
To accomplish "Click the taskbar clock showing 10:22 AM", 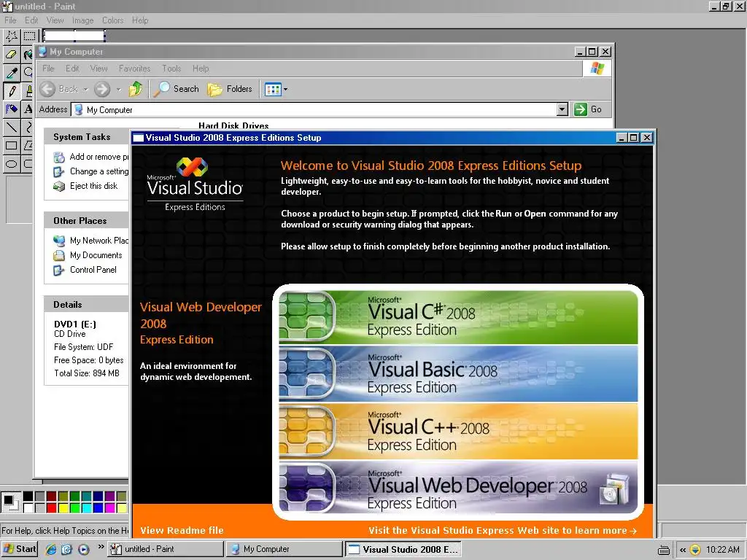I will tap(723, 550).
